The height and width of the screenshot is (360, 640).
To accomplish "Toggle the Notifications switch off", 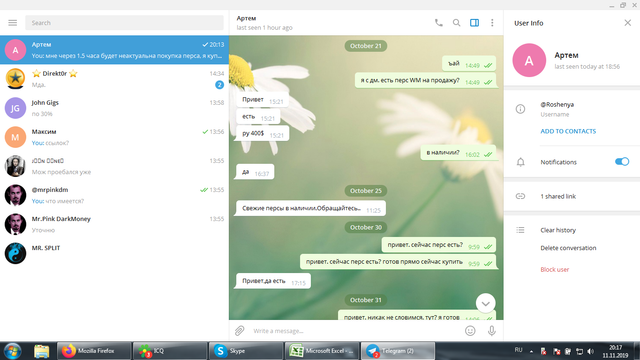I will point(622,162).
